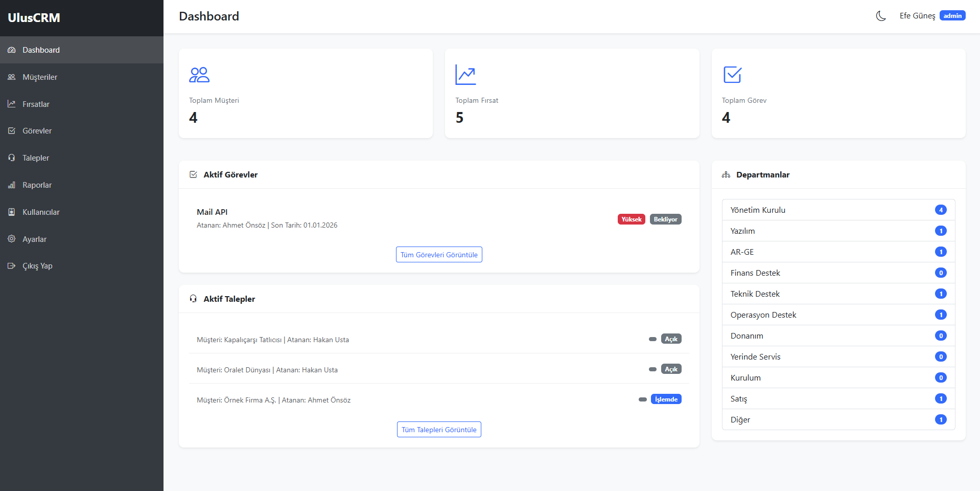Screen dimensions: 980x491
Task: Click the Görevler checkbox icon in sidebar
Action: pos(12,131)
